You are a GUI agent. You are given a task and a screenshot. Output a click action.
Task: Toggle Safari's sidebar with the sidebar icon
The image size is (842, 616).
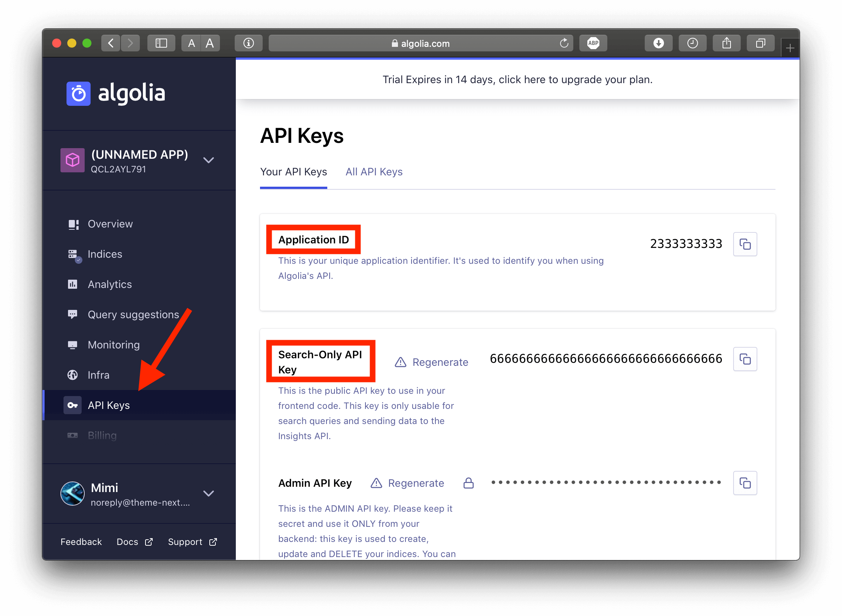tap(161, 43)
